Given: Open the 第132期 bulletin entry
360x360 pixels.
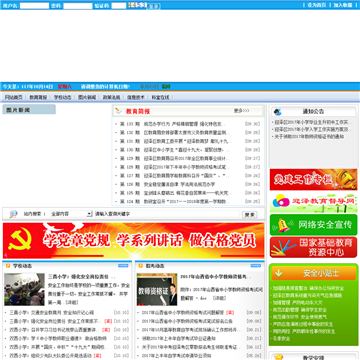Looking at the screenshot, I should 175,132.
